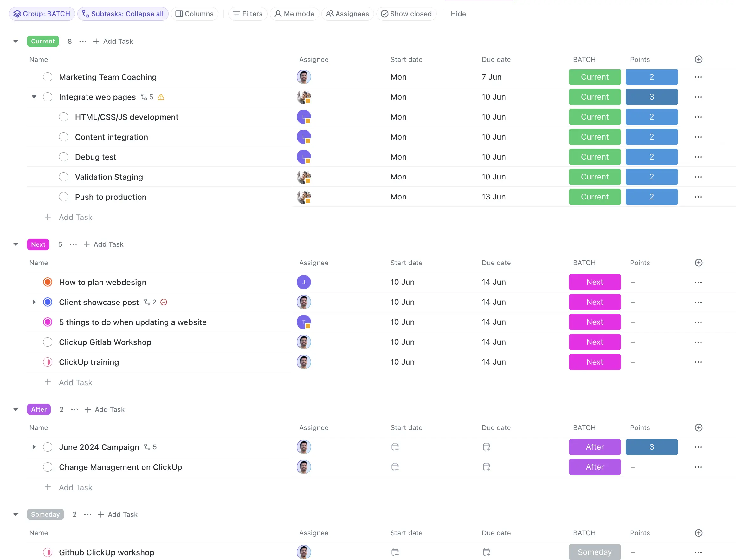The image size is (736, 560).
Task: Add column via plus icon in Current group
Action: [x=699, y=59]
